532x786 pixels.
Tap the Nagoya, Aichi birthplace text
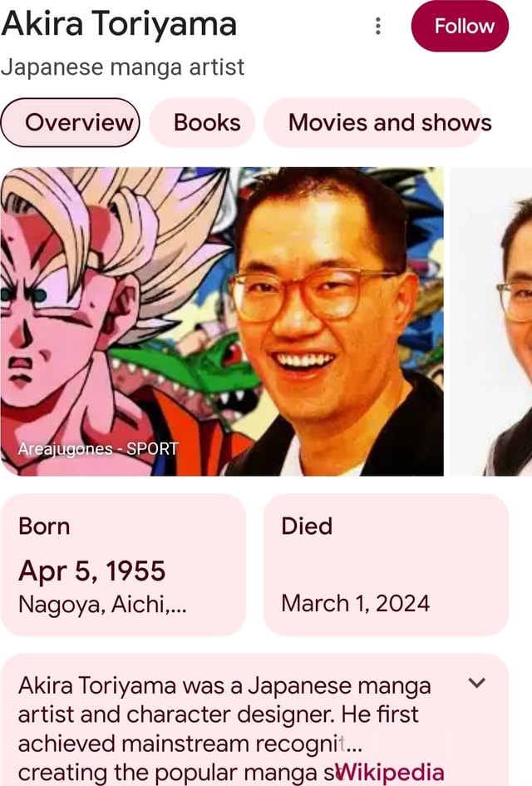pyautogui.click(x=102, y=605)
